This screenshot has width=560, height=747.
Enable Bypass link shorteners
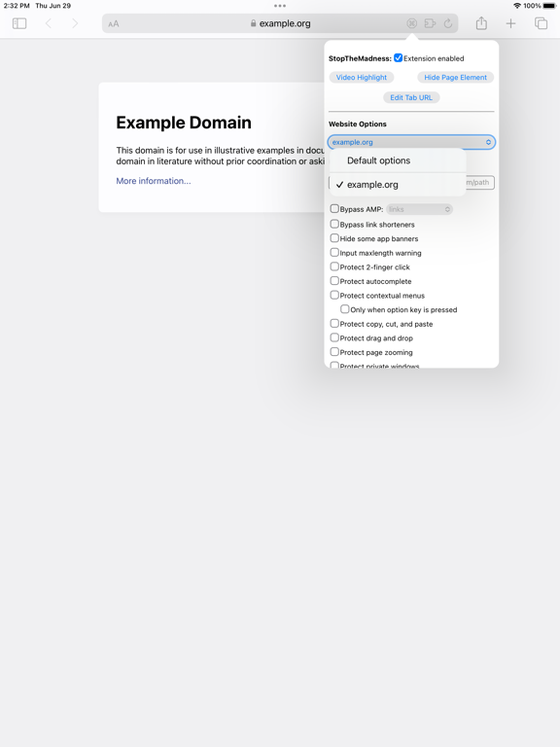click(x=334, y=224)
